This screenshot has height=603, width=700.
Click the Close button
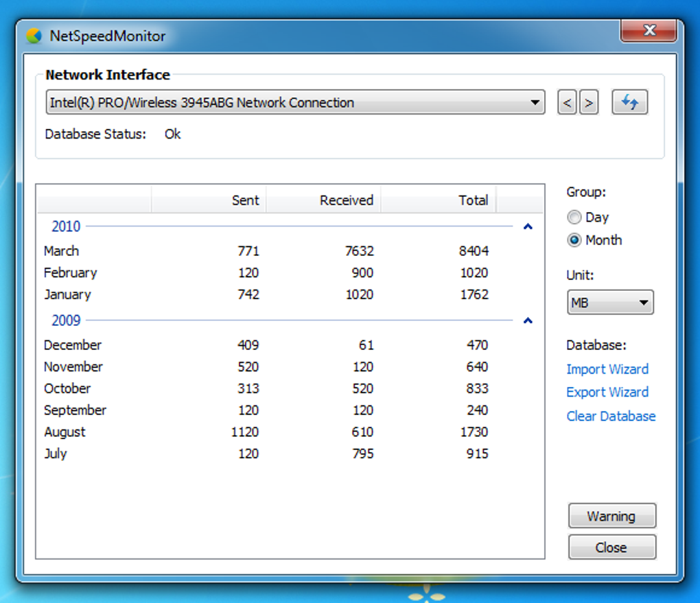612,547
